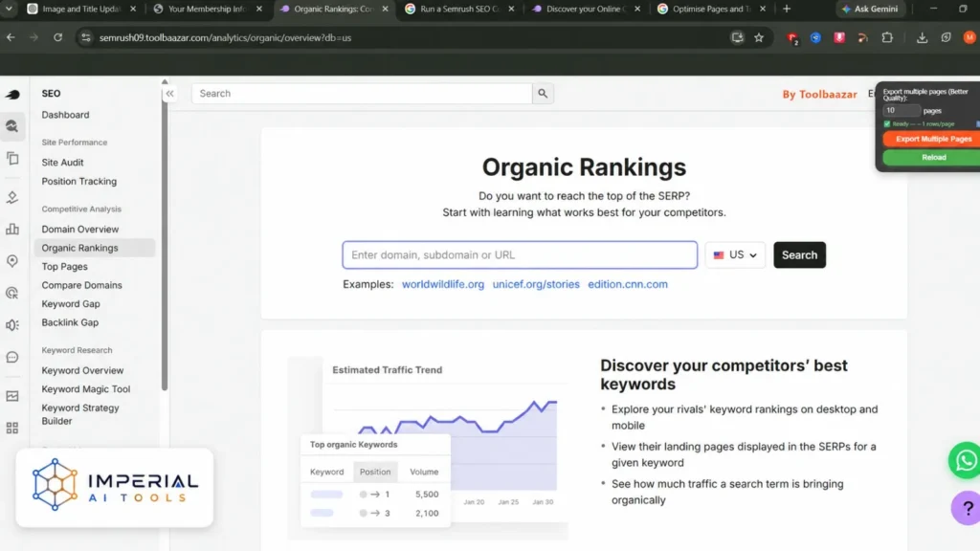The image size is (980, 551).
Task: Open the megaphone icon in left rail
Action: click(x=12, y=325)
